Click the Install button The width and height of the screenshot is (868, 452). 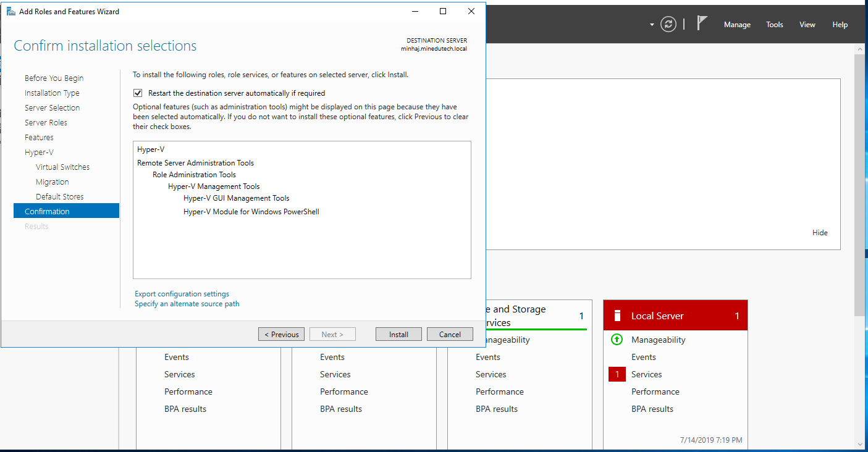[398, 334]
